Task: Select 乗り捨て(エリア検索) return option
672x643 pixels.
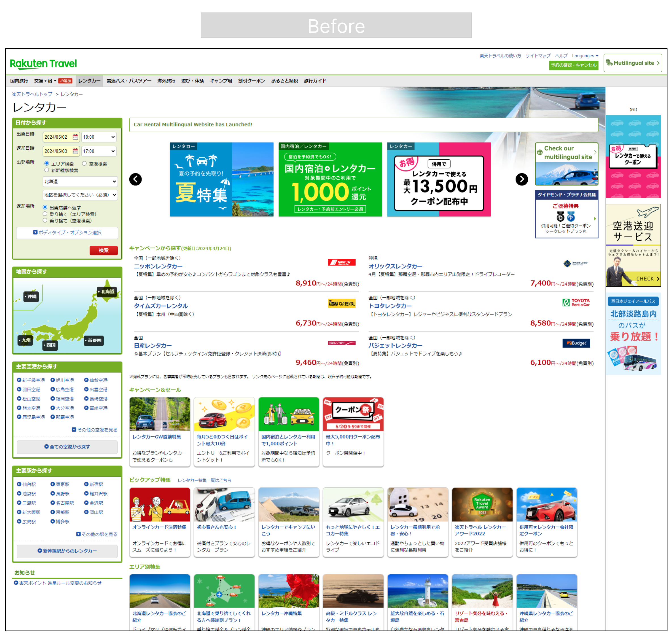Action: [45, 214]
